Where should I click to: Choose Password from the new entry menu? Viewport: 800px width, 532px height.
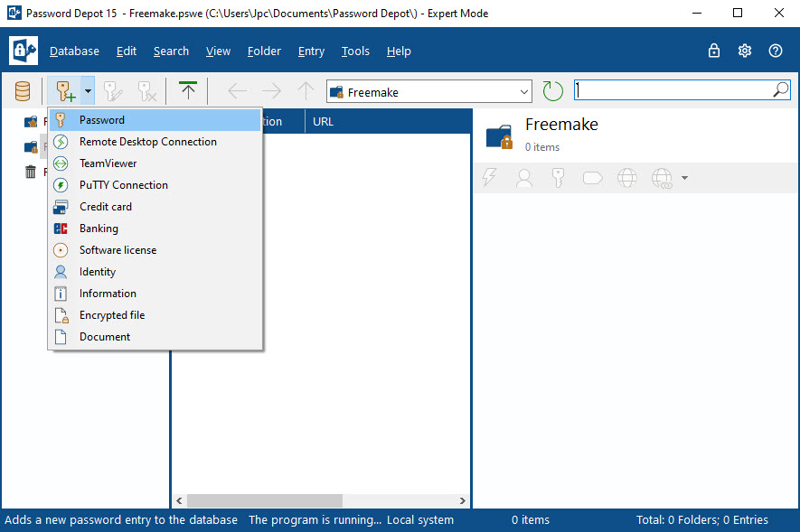tap(155, 120)
